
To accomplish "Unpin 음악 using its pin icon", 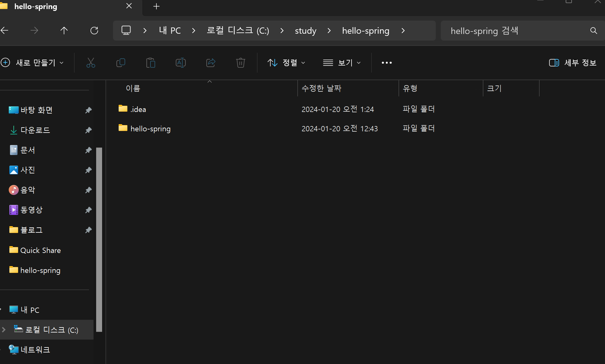I will tap(88, 190).
